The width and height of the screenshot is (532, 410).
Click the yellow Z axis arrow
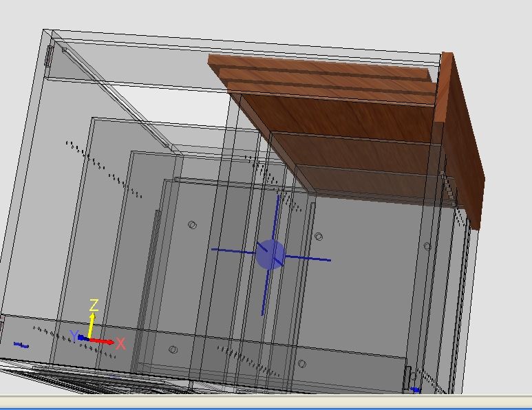[x=92, y=325]
